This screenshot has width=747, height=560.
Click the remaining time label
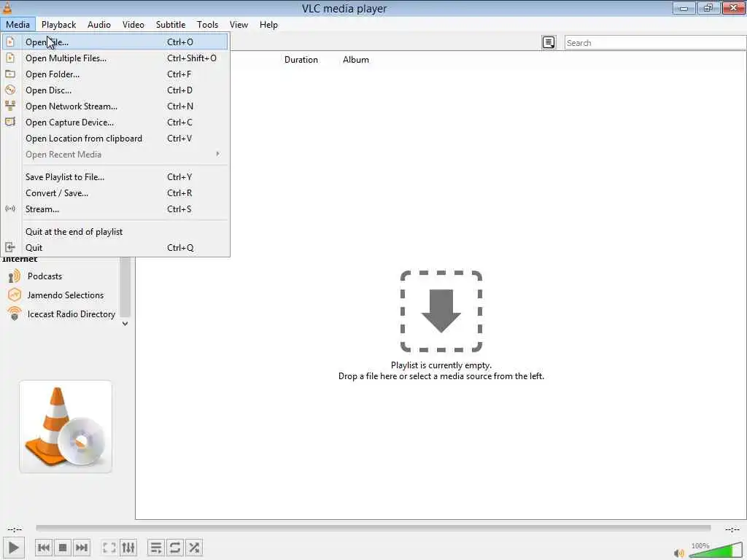732,529
